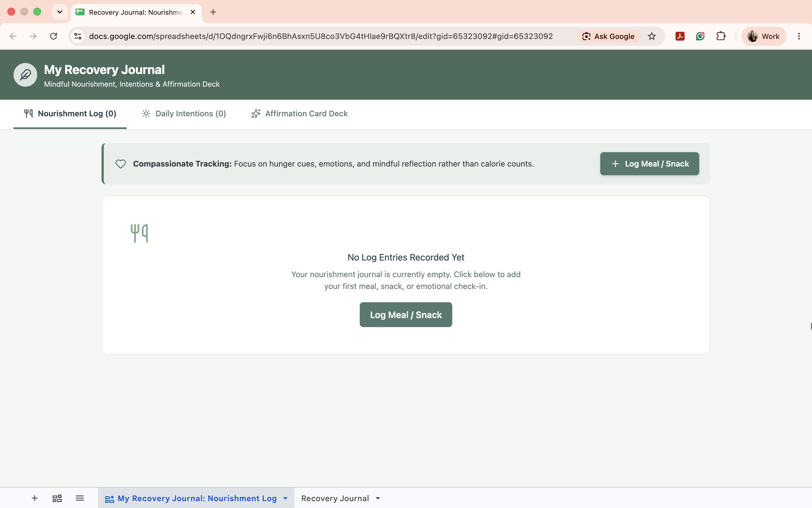Add a new sheet with the plus icon
This screenshot has height=508, width=812.
pos(34,498)
